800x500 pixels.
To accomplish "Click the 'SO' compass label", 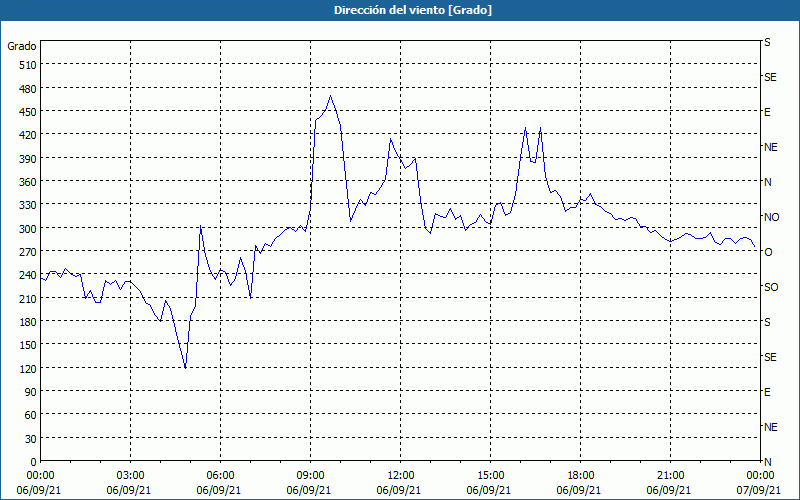I will coord(771,287).
